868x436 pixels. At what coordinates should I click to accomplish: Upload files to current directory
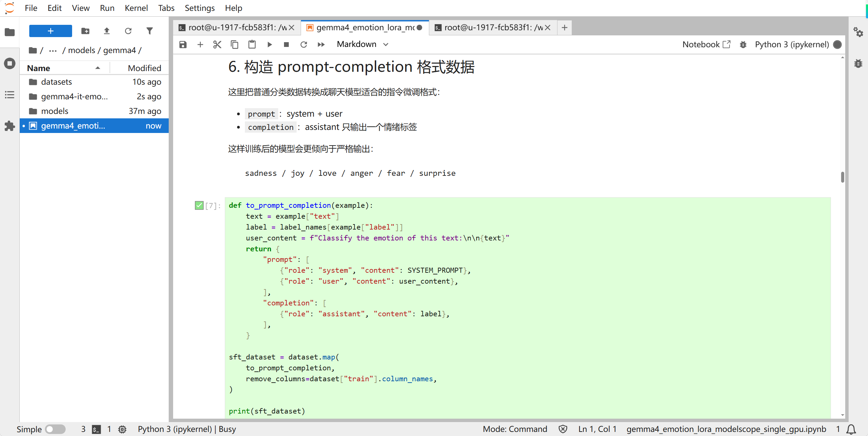click(x=107, y=31)
